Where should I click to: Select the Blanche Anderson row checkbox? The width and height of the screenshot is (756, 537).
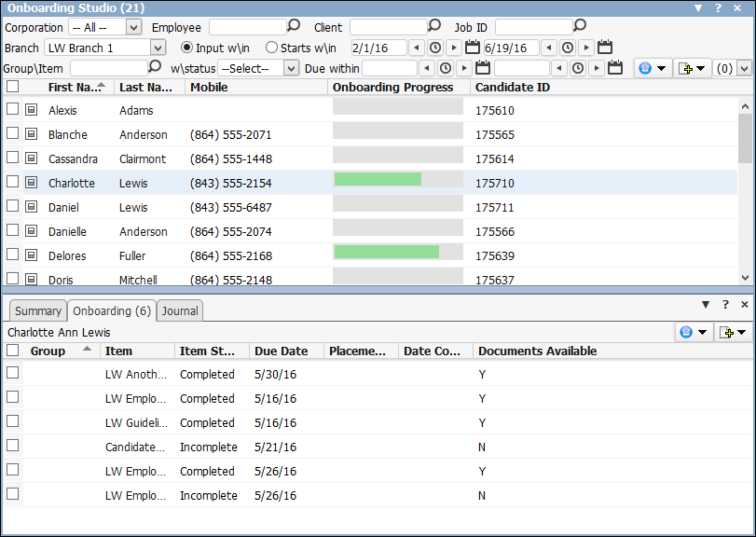tap(13, 133)
